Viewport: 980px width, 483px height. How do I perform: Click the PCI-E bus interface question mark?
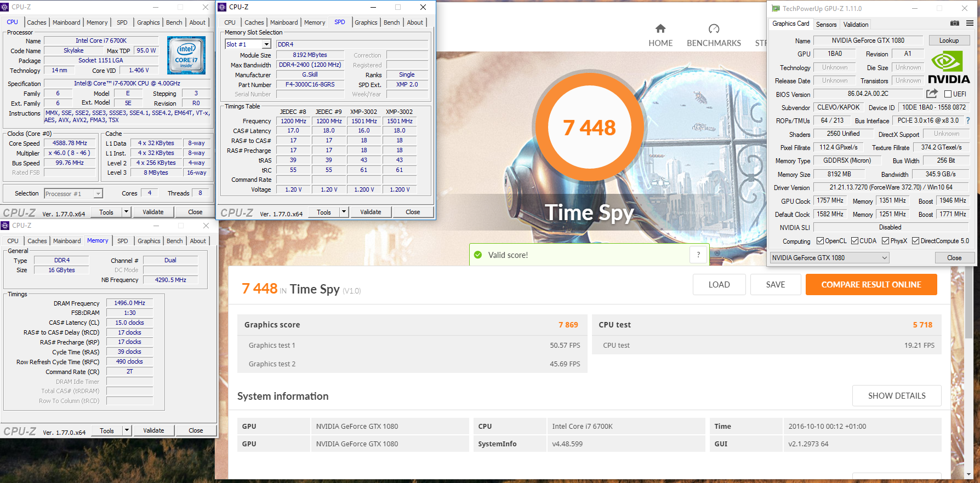pos(967,120)
